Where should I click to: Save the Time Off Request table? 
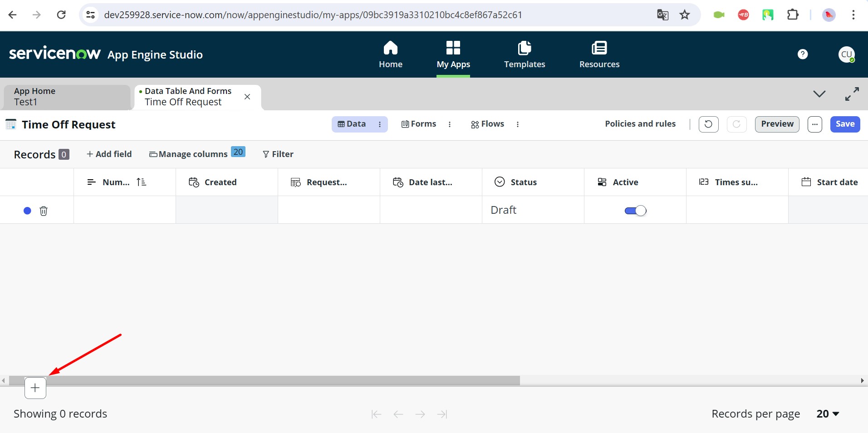(845, 124)
